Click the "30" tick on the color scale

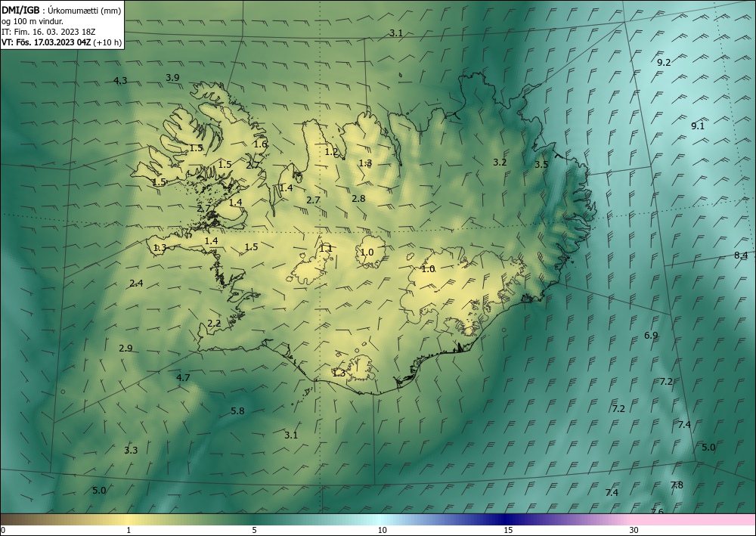634,531
